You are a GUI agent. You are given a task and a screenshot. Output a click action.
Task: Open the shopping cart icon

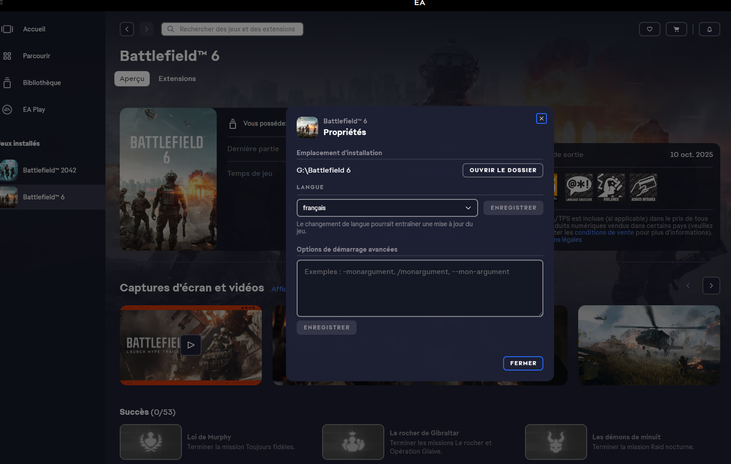677,29
